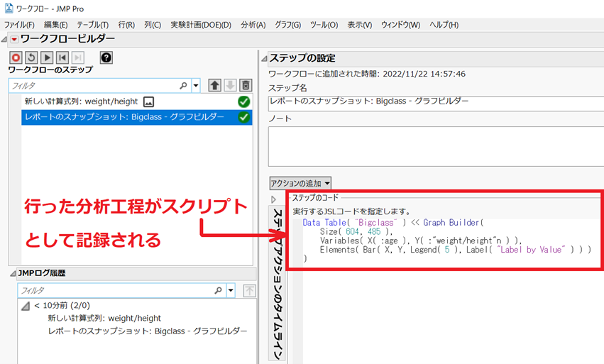Open the ツール(O) menu
This screenshot has height=364, width=604.
pos(324,25)
